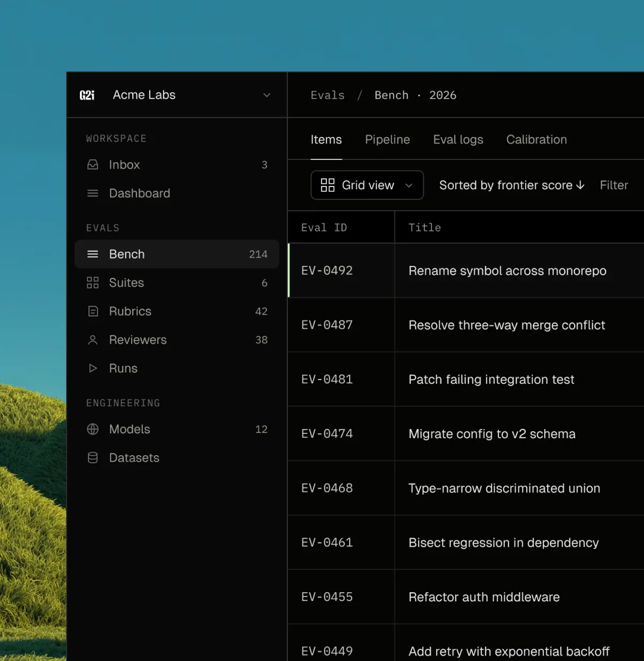Go to Dashboard in the sidebar
644x661 pixels.
click(177, 194)
